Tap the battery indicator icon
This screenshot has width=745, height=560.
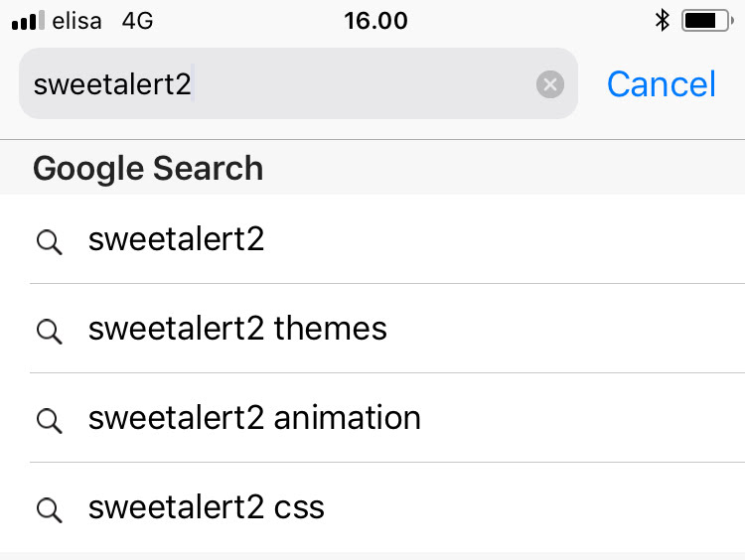pos(706,20)
